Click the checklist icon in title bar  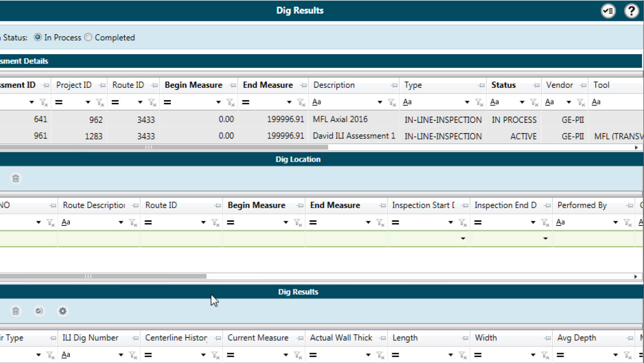click(608, 11)
